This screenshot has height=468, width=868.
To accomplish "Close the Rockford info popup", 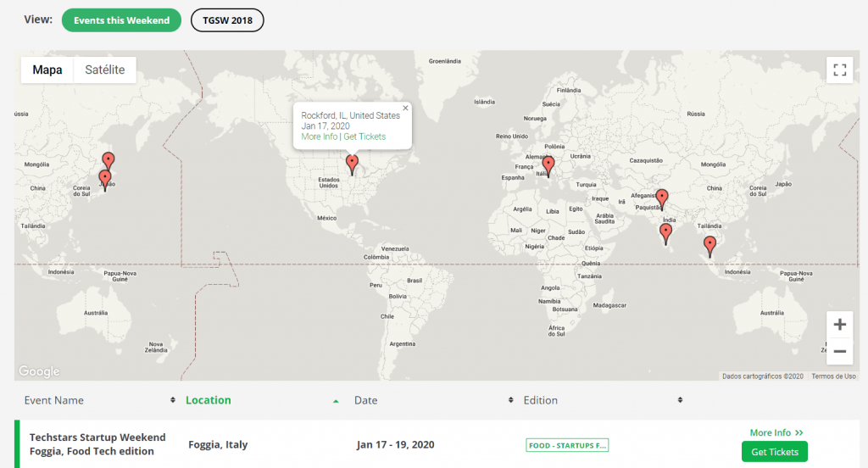I will 405,108.
